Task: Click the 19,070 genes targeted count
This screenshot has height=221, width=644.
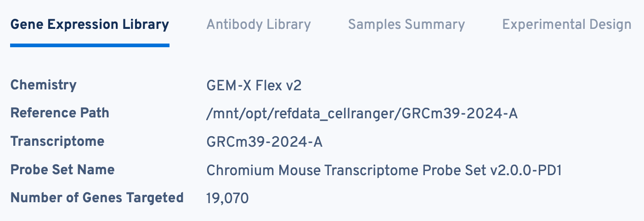Action: [227, 199]
